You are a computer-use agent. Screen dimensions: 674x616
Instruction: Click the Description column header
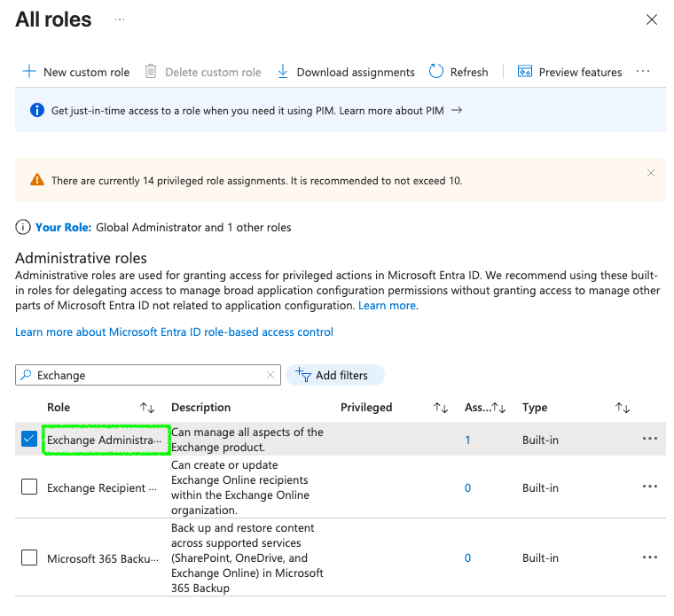pyautogui.click(x=200, y=407)
